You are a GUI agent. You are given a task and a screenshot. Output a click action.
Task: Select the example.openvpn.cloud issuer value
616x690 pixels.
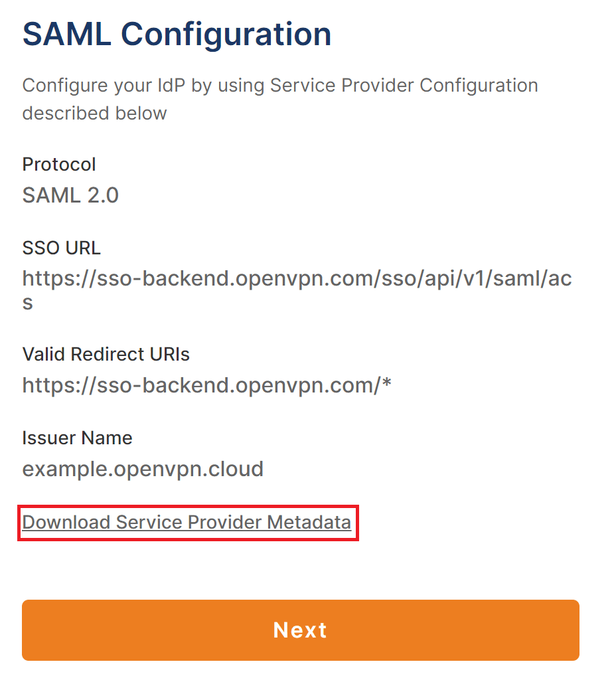[x=143, y=469]
